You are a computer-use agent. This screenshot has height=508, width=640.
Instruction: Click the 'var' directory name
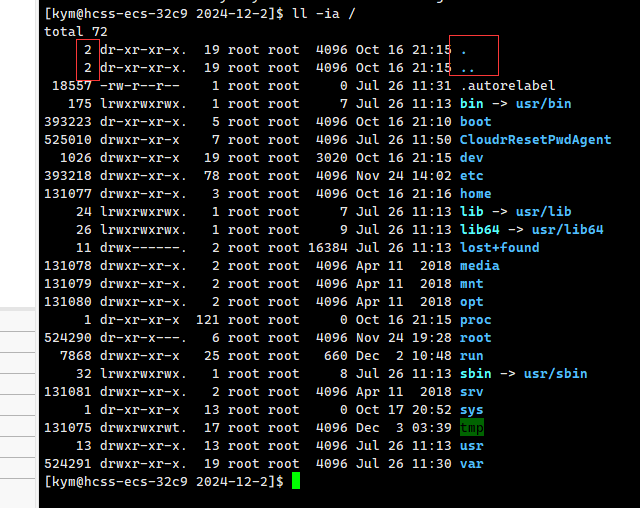coord(471,463)
